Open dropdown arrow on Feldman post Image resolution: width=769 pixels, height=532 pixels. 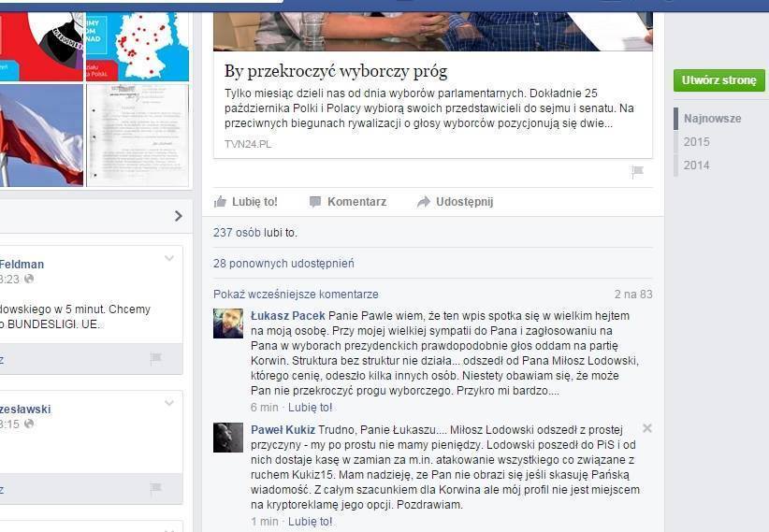pos(169,258)
